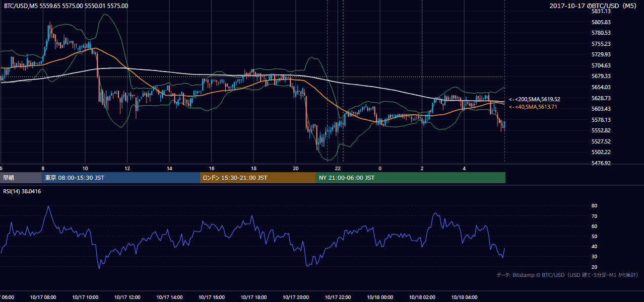Click the 5628.73 price axis label
Viewport: 644px width, 302px height.
click(602, 98)
